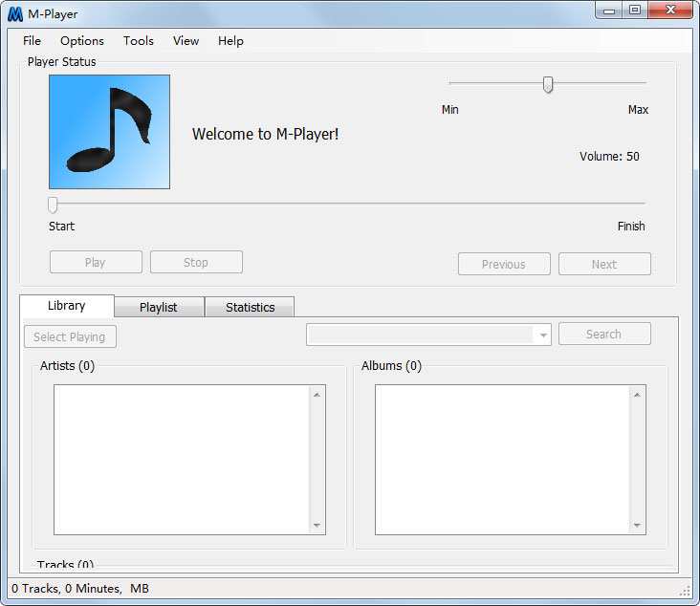Switch to the Statistics tab
The image size is (700, 606).
(250, 307)
